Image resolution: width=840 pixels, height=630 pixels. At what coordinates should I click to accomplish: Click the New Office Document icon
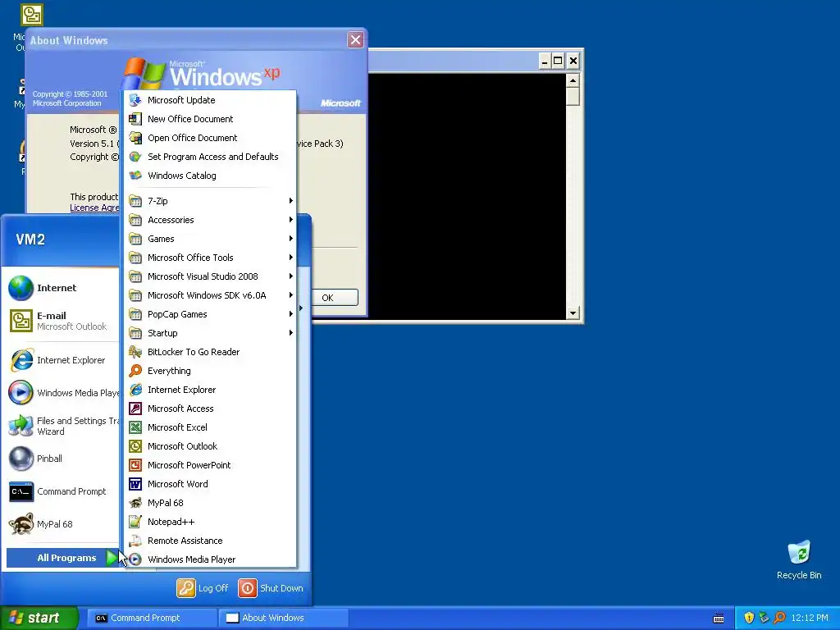coord(135,119)
